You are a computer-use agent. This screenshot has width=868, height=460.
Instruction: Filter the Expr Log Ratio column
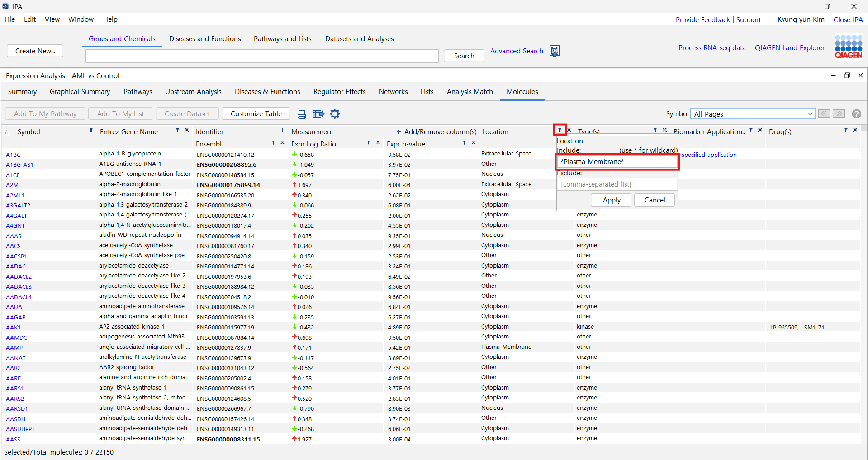(x=368, y=142)
